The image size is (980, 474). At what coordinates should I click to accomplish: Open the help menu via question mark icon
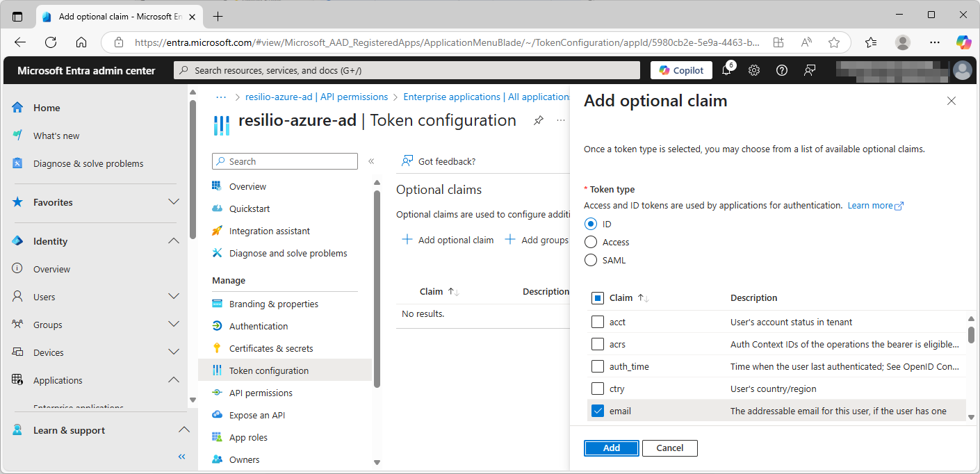pos(781,70)
